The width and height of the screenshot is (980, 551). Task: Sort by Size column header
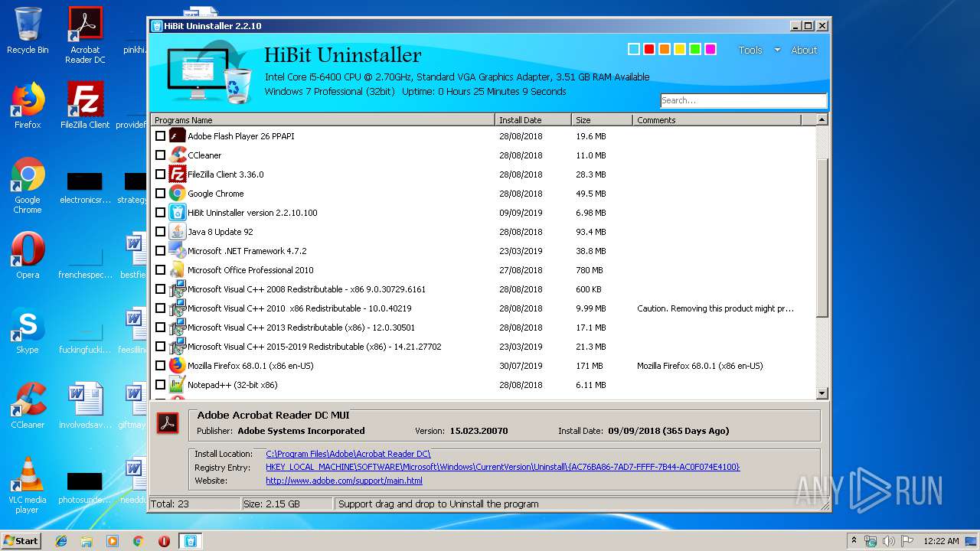pyautogui.click(x=603, y=120)
